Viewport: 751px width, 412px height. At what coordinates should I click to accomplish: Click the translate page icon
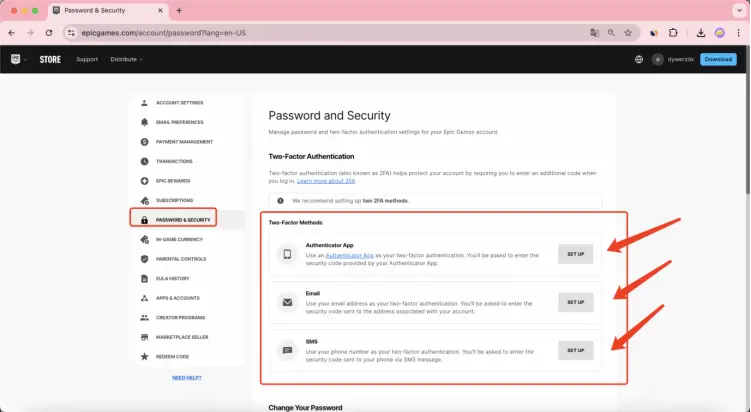click(x=594, y=33)
